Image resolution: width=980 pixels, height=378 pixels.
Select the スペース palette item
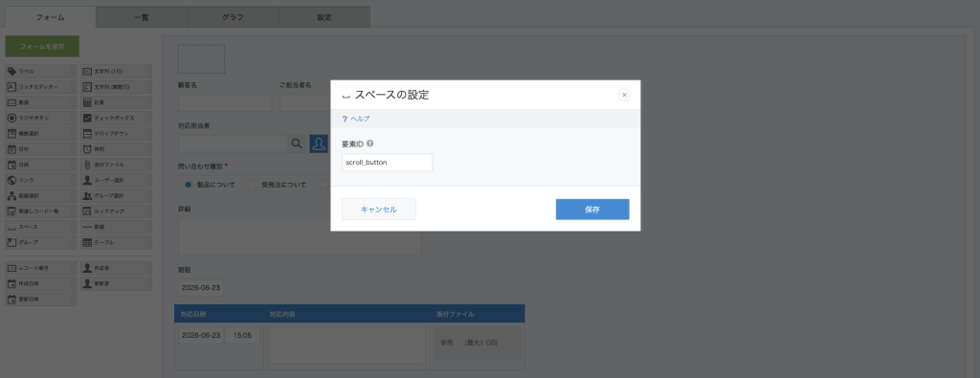coord(40,227)
